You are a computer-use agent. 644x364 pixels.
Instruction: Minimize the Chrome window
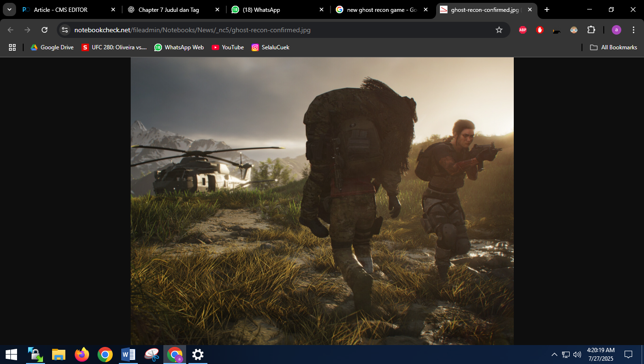click(x=590, y=9)
